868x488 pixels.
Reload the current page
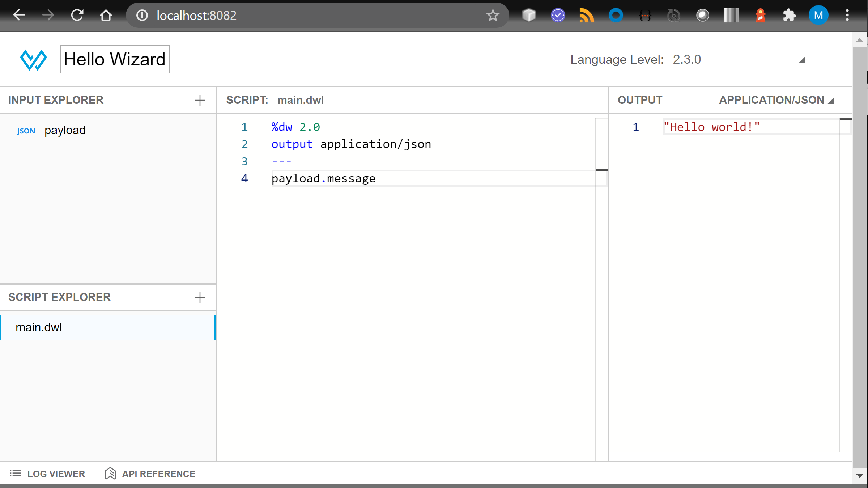click(77, 15)
